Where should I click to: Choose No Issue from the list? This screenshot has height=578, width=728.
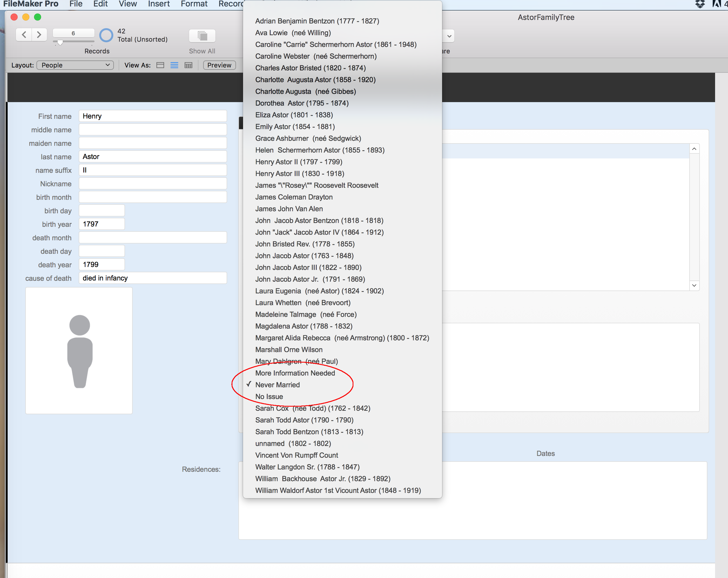(x=269, y=396)
